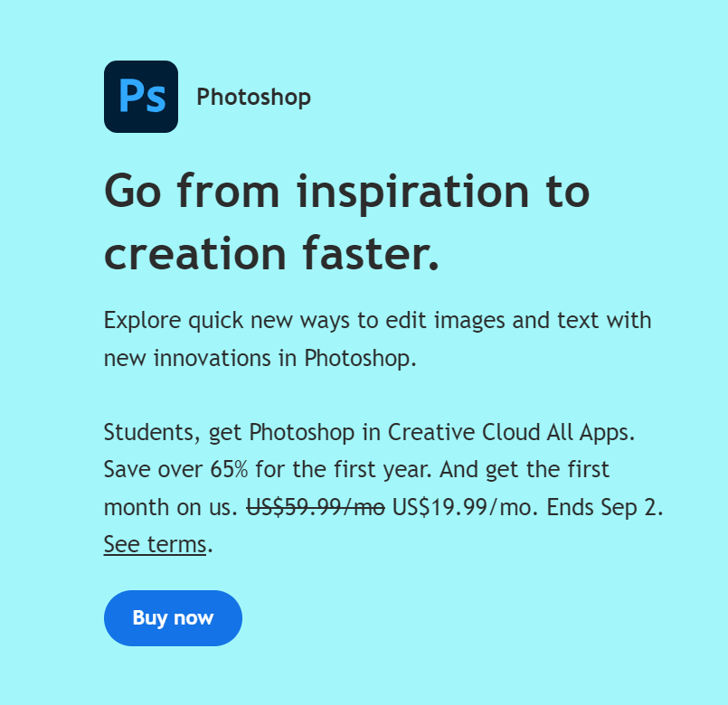
Task: Click the dark rounded square of the Photoshop logo
Action: (x=141, y=97)
